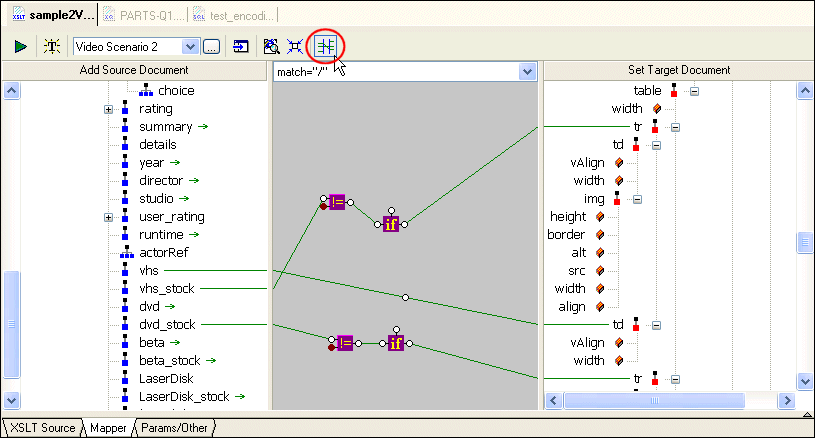Collapse the table node in target tree

point(694,91)
